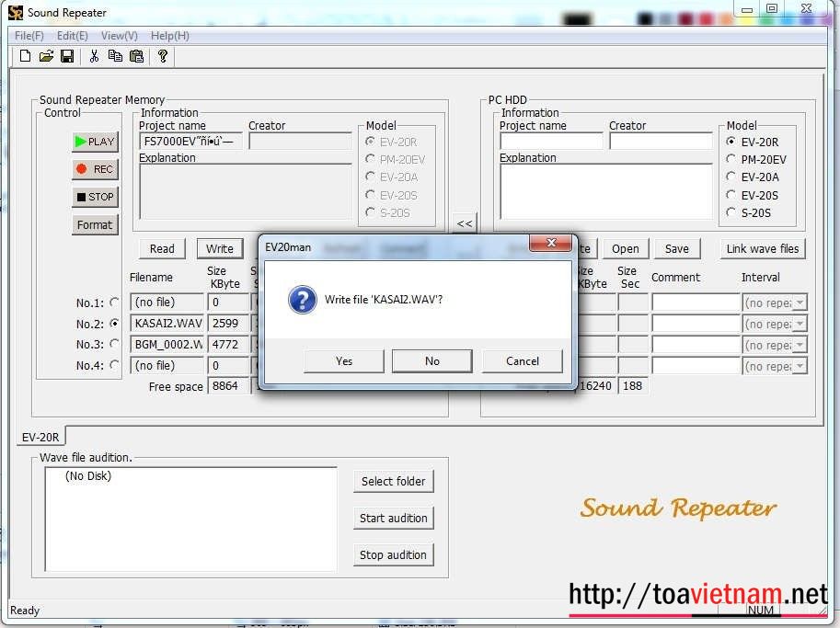The image size is (840, 628).
Task: Switch to the EV-20R tab
Action: [x=40, y=437]
